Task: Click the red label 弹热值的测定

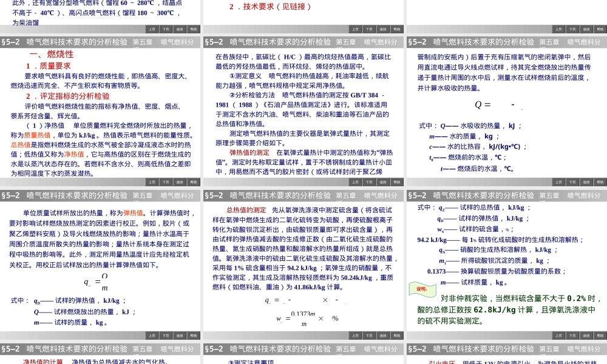Action: click(x=249, y=152)
